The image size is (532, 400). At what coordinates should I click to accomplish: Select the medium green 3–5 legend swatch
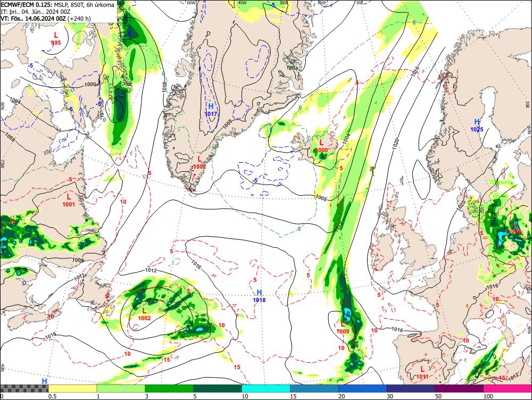click(x=169, y=388)
